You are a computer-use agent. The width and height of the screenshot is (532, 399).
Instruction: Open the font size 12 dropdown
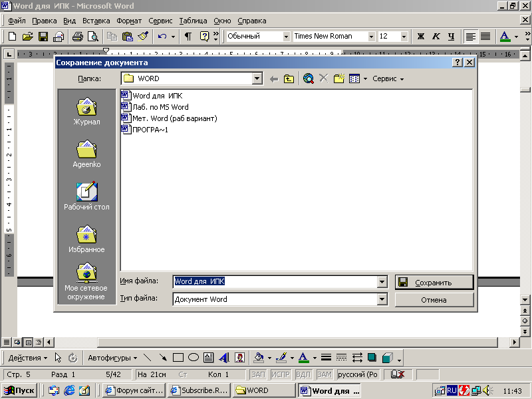click(404, 37)
